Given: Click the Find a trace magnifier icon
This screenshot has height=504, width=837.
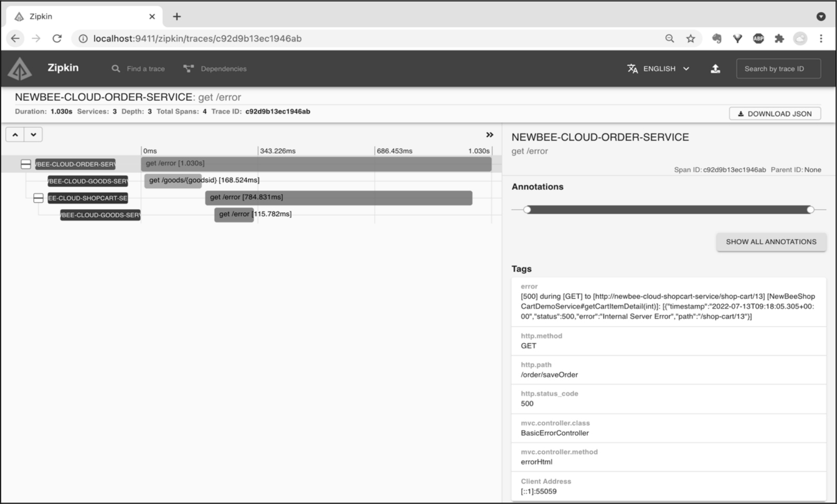Looking at the screenshot, I should point(116,69).
